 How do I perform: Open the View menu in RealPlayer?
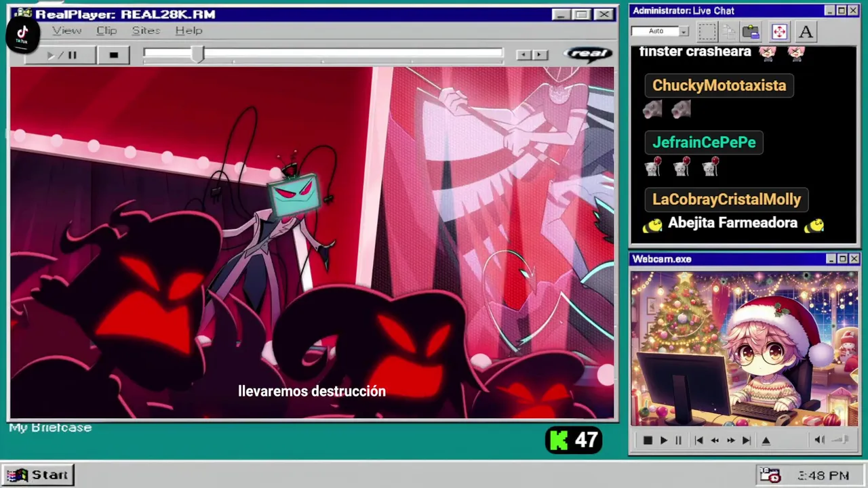(x=67, y=30)
